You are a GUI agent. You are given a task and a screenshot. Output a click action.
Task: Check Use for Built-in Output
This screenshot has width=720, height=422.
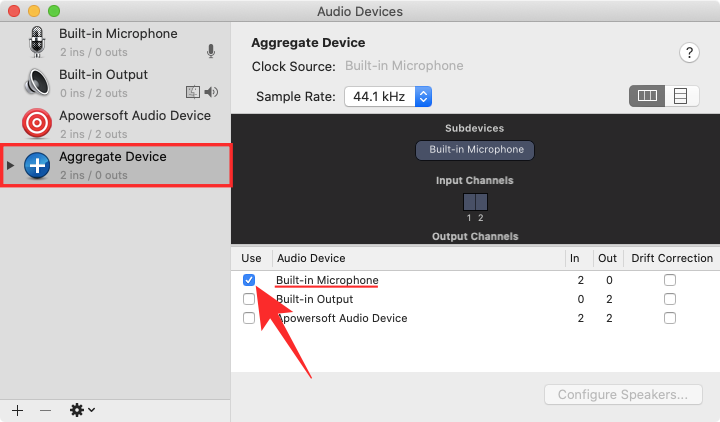pos(249,299)
